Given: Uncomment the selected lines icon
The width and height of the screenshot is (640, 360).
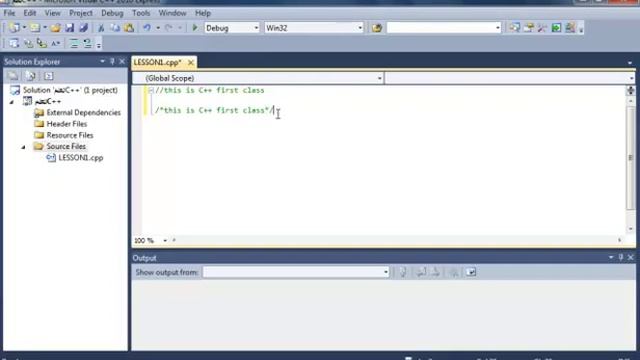Looking at the screenshot, I should pos(87,43).
